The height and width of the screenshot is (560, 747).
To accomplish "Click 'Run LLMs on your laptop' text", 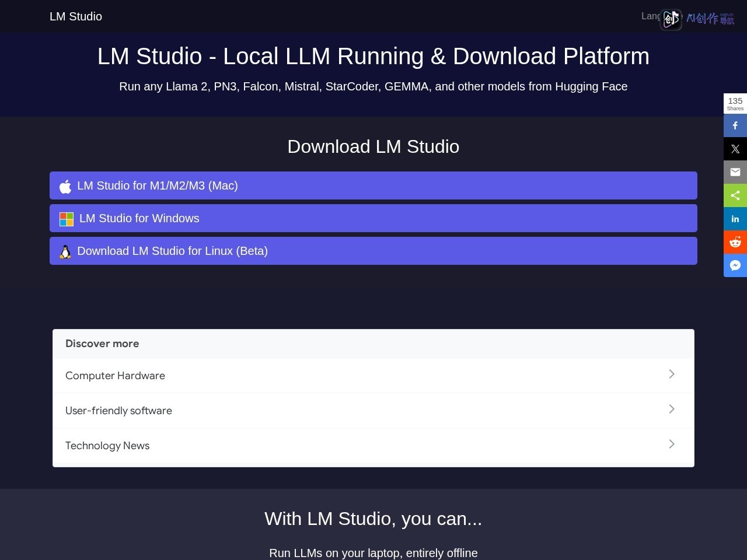I will [x=373, y=553].
